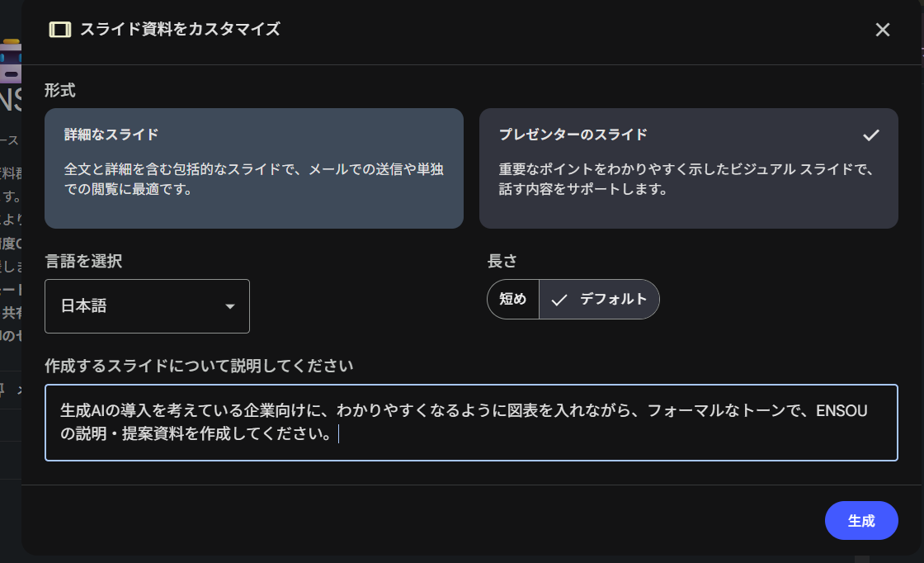Choose a different language from the selector

(x=147, y=306)
